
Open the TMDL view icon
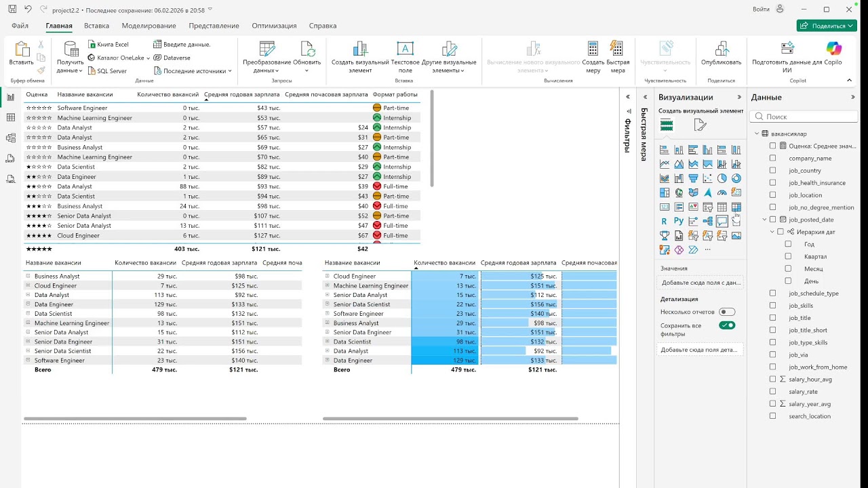pyautogui.click(x=10, y=179)
